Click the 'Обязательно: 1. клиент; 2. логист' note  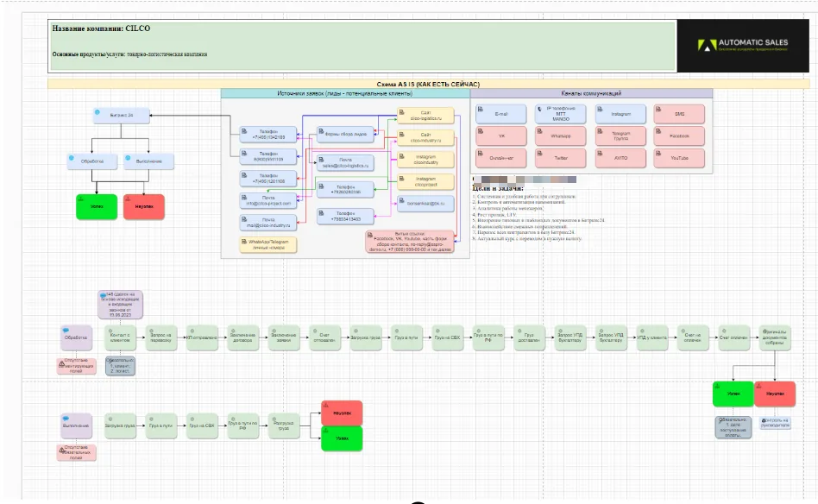[120, 366]
